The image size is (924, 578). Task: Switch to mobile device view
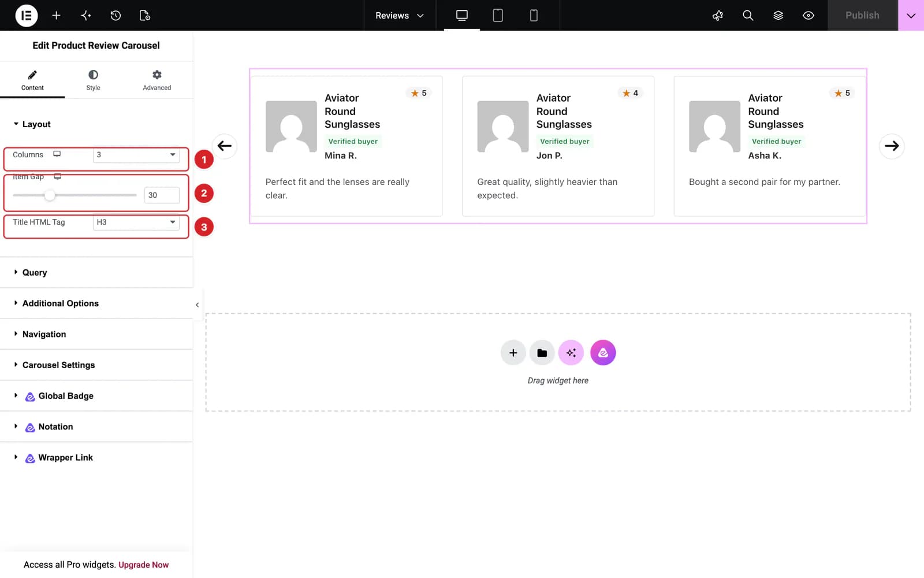click(x=534, y=16)
